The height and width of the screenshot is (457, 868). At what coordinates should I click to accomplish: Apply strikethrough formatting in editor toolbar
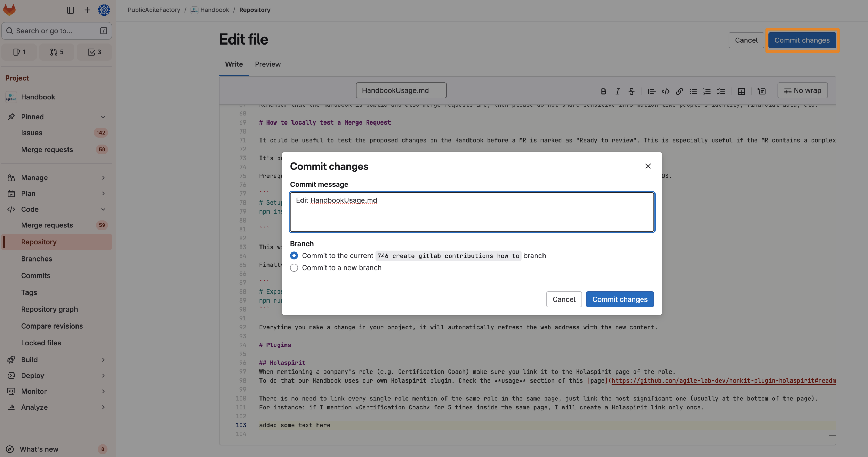632,91
